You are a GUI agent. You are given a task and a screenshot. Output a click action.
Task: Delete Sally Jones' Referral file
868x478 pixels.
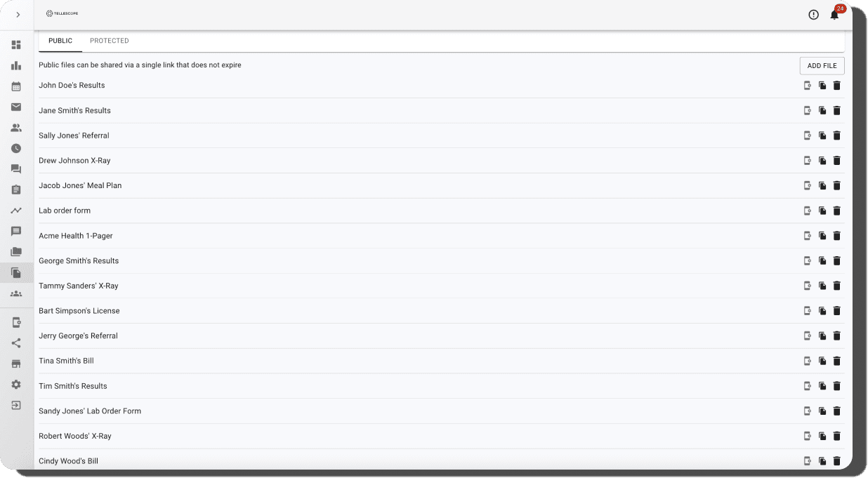pos(836,135)
